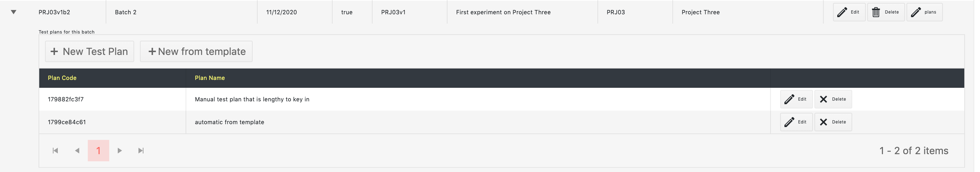Select plan code 1799ce84c61 cell

pos(67,122)
